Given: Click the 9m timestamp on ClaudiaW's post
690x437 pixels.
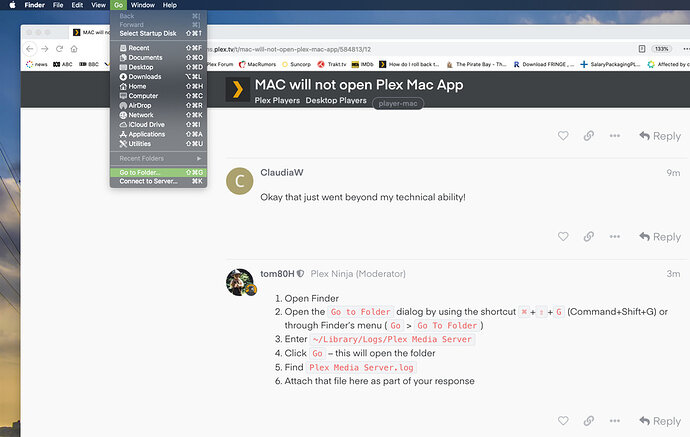Looking at the screenshot, I should [673, 173].
